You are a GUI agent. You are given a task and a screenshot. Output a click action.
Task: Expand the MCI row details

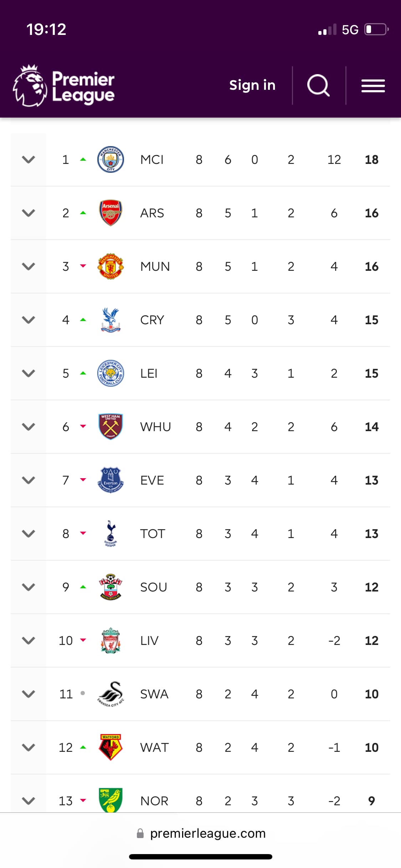(29, 159)
